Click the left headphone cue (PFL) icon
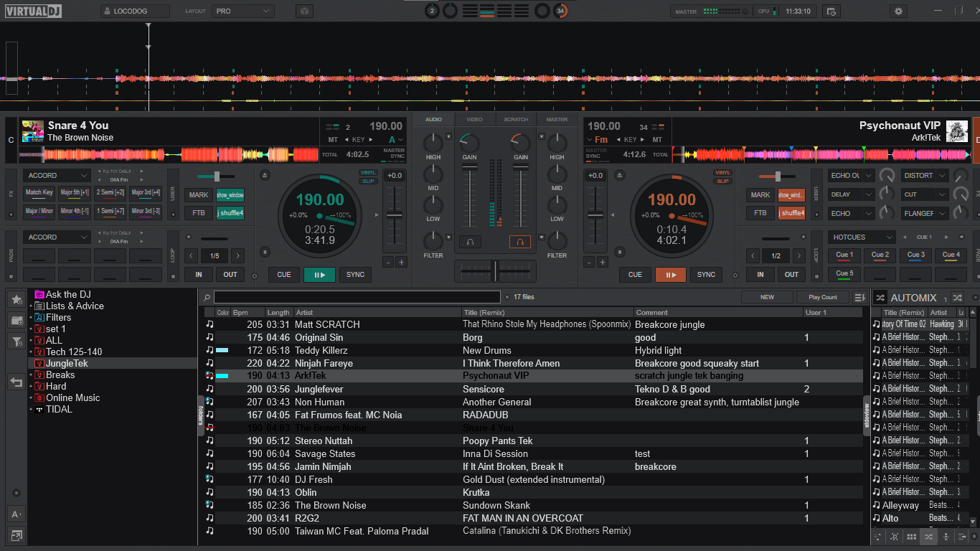 (470, 242)
